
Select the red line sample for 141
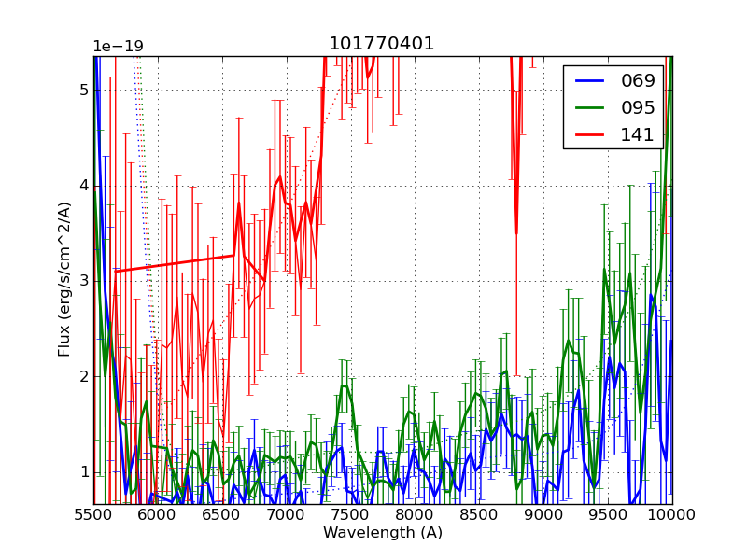(x=589, y=135)
